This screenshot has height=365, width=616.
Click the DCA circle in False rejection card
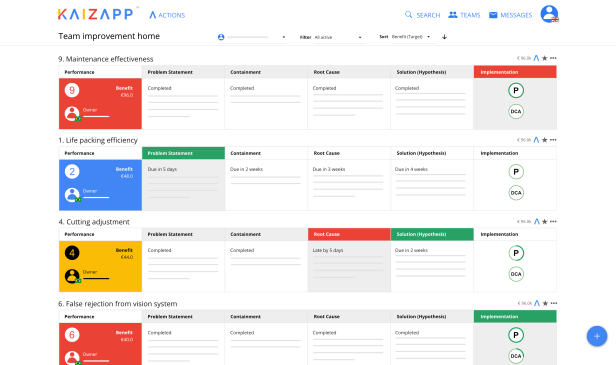point(516,356)
